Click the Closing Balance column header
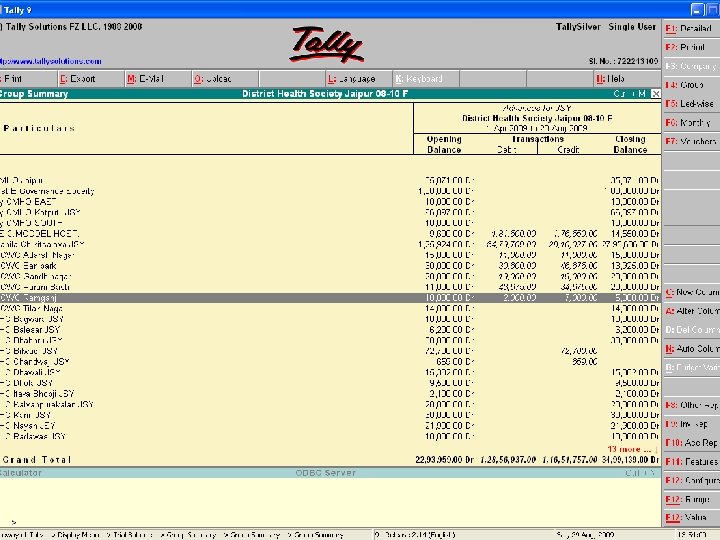Image resolution: width=720 pixels, height=540 pixels. coord(630,144)
